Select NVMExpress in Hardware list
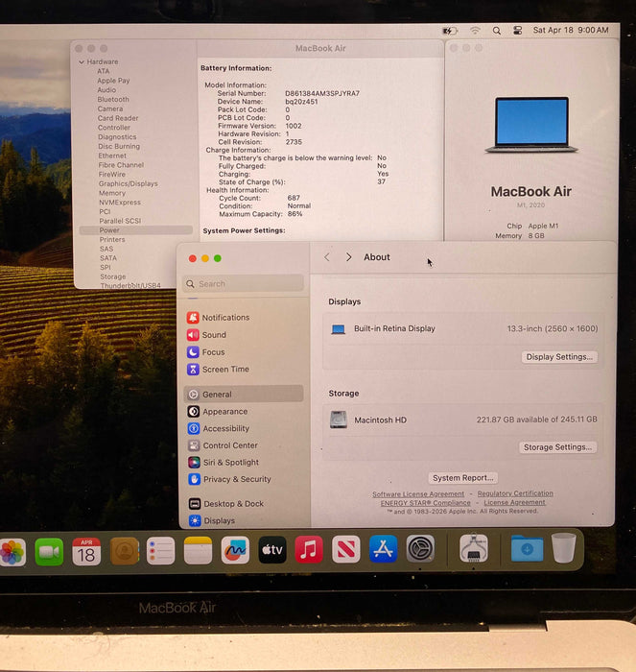 click(120, 203)
